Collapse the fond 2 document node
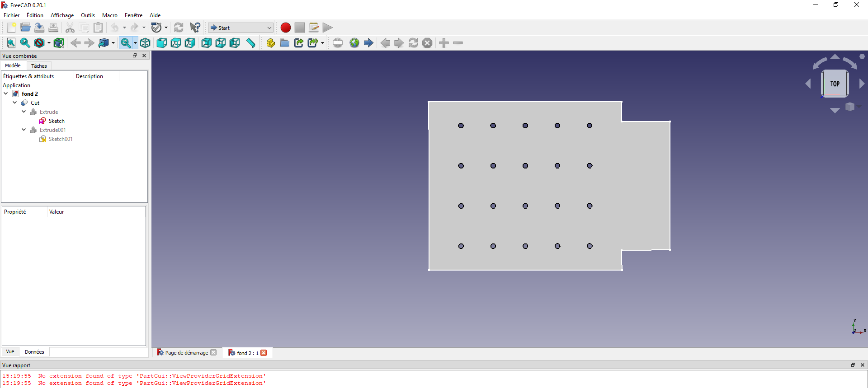The height and width of the screenshot is (388, 868). coord(6,93)
